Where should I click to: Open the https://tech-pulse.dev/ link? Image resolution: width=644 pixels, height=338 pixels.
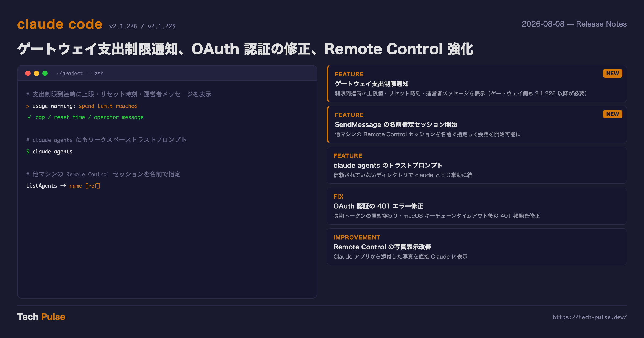pyautogui.click(x=590, y=317)
